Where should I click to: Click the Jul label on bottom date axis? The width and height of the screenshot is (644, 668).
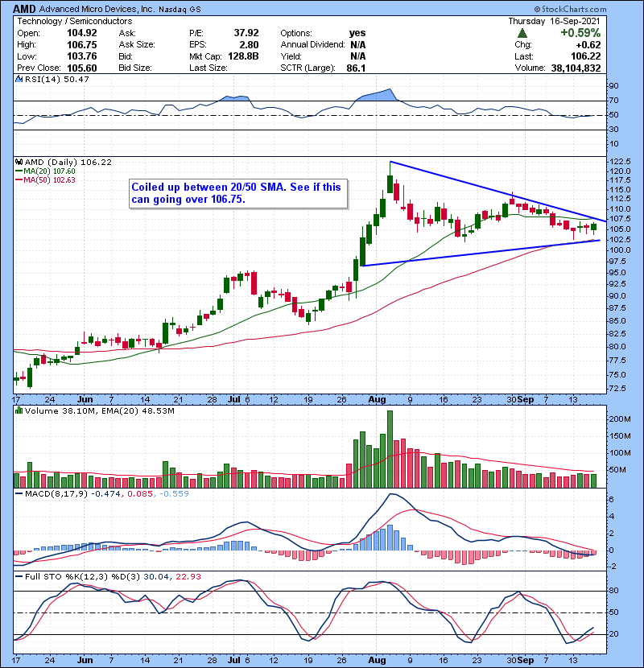pyautogui.click(x=234, y=660)
